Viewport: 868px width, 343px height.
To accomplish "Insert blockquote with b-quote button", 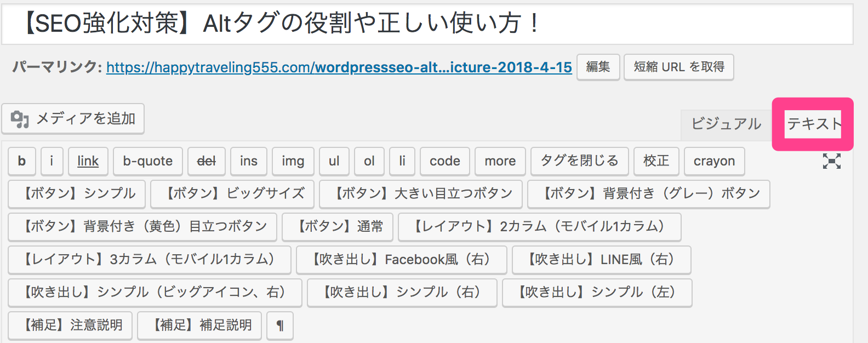I will (x=148, y=161).
